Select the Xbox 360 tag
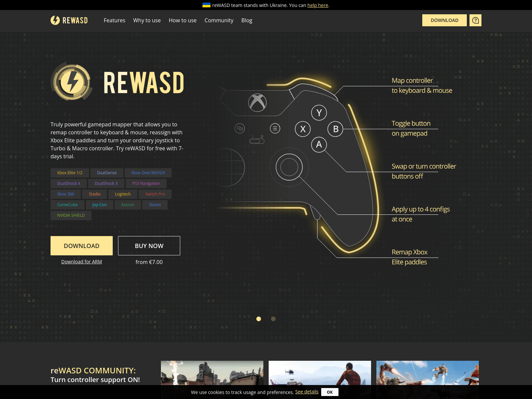The height and width of the screenshot is (399, 532). tap(66, 194)
